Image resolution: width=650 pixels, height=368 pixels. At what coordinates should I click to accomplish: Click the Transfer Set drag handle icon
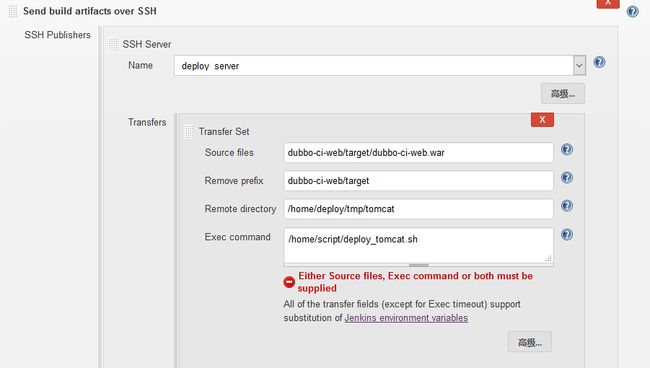[x=189, y=131]
